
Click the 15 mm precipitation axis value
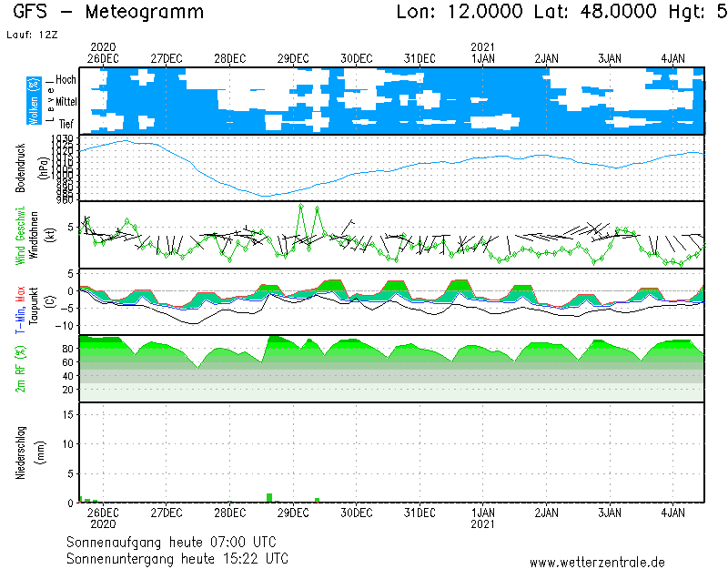(x=68, y=414)
